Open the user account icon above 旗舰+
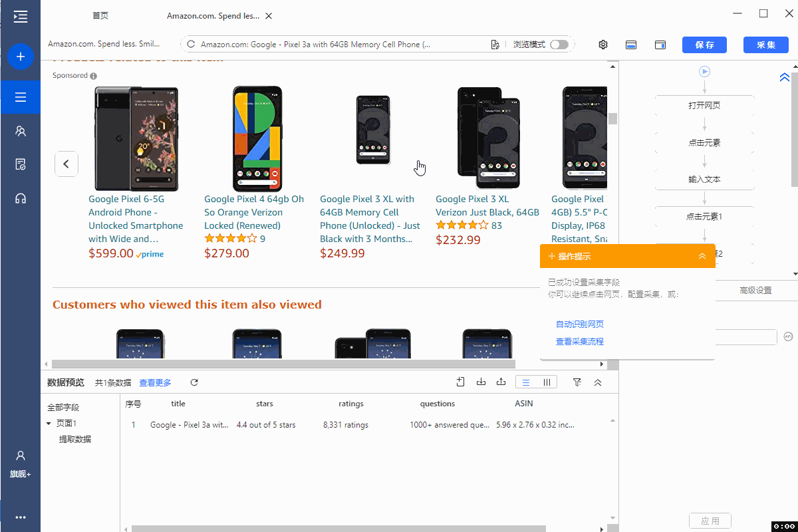 tap(21, 456)
